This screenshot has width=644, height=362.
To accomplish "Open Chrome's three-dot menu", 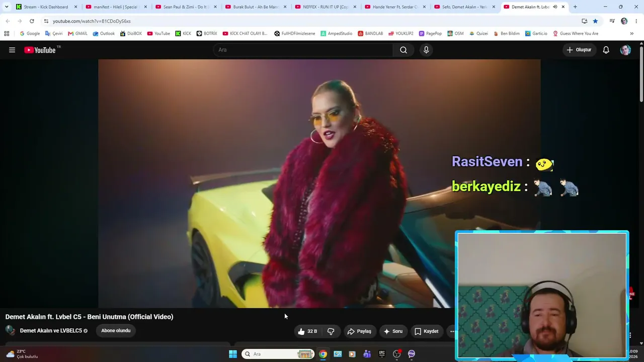I will point(636,21).
